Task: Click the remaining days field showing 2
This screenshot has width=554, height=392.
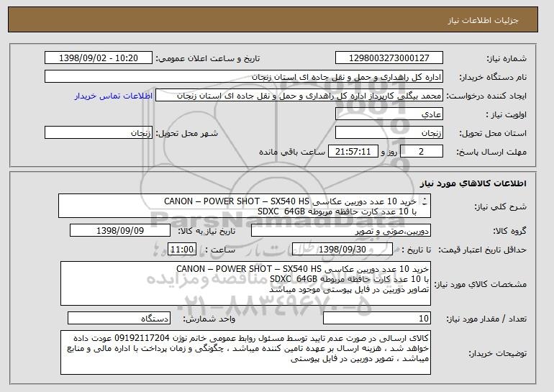Action: pyautogui.click(x=421, y=152)
